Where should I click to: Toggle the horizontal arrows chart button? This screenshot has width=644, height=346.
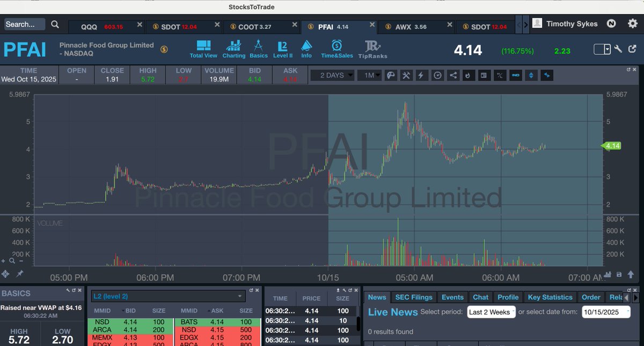tap(547, 76)
